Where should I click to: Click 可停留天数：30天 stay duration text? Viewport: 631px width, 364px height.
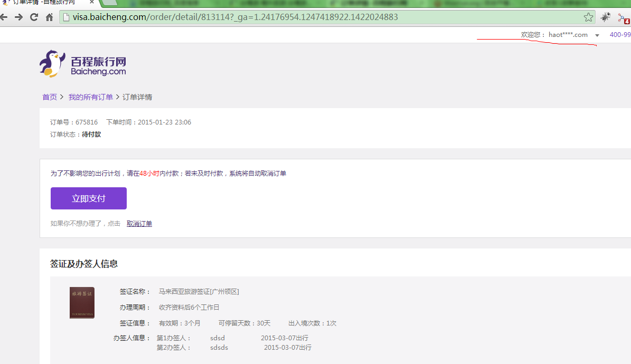tap(244, 323)
